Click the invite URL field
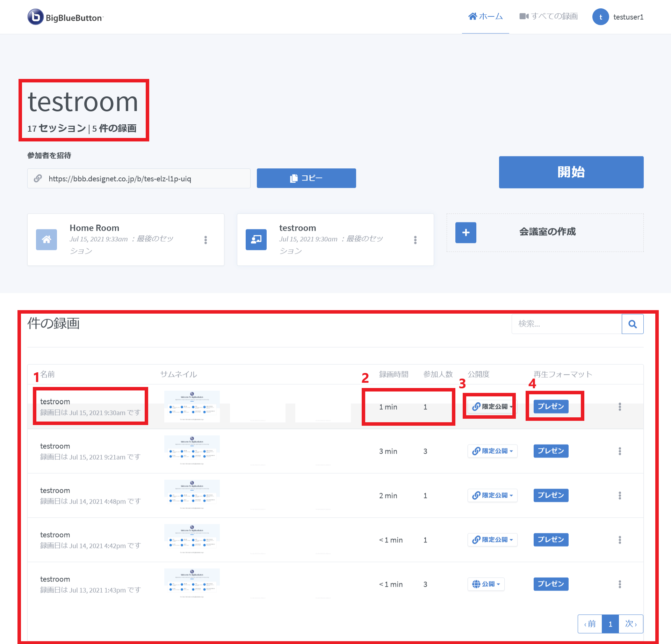 coord(139,178)
